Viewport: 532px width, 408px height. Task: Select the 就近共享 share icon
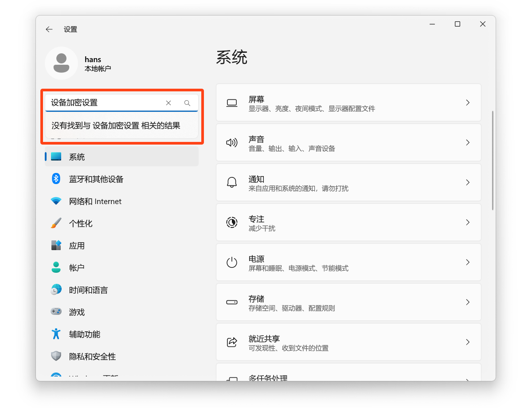coord(232,342)
